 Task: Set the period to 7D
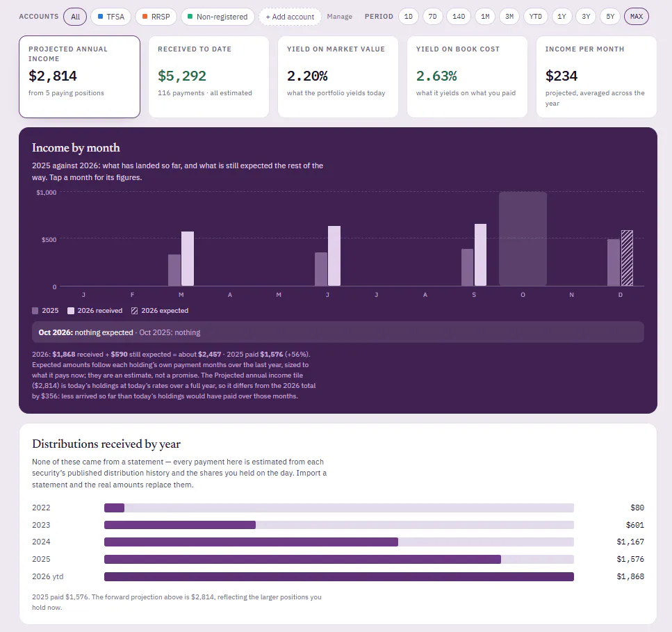pyautogui.click(x=432, y=17)
